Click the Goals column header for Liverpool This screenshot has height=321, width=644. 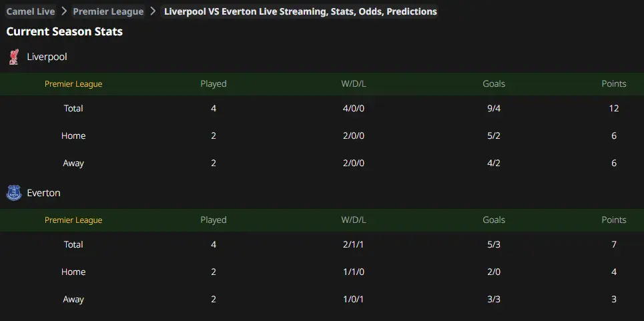494,83
